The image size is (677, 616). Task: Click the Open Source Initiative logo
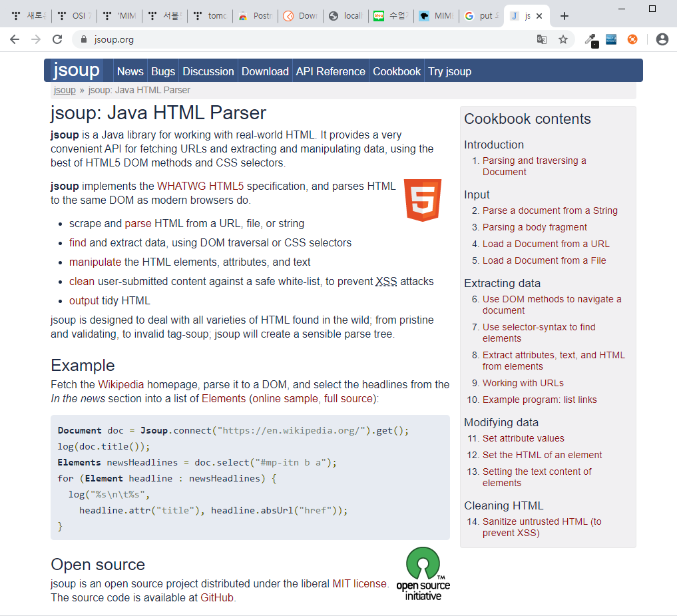pyautogui.click(x=423, y=573)
